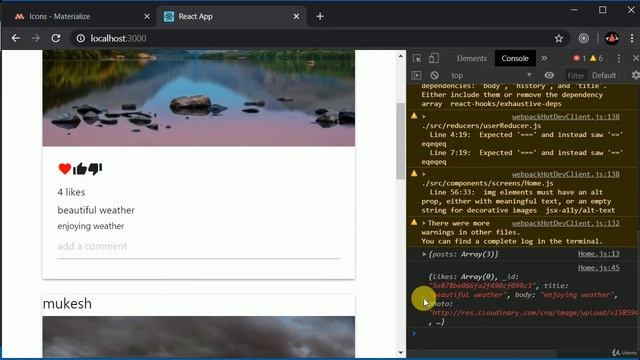Switch to the Elements tab
The image size is (640, 360).
point(471,58)
